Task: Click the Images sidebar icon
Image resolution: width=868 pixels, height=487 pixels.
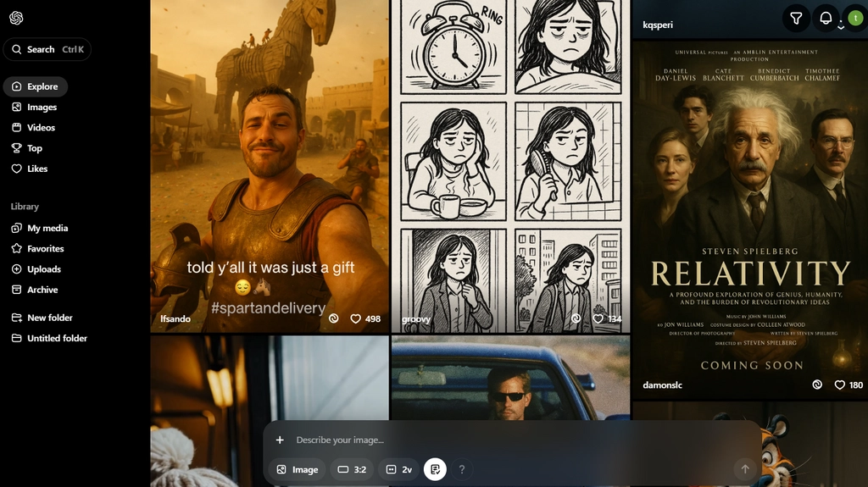Action: point(17,107)
